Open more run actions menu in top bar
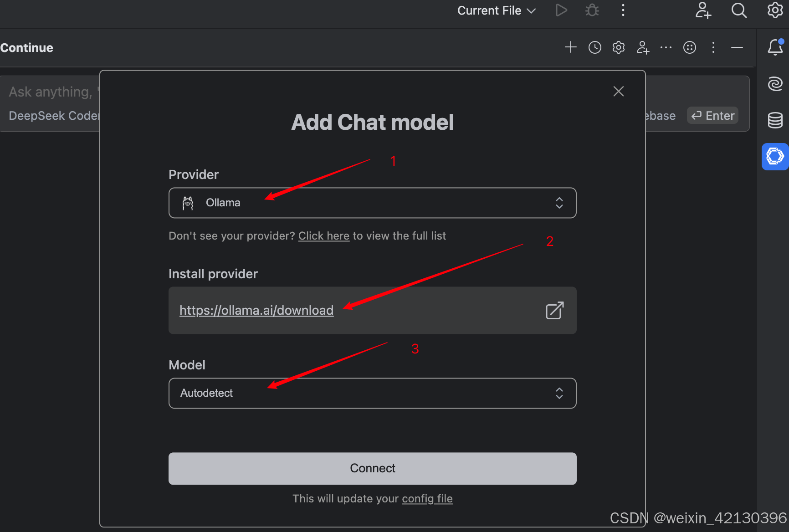 [x=623, y=10]
